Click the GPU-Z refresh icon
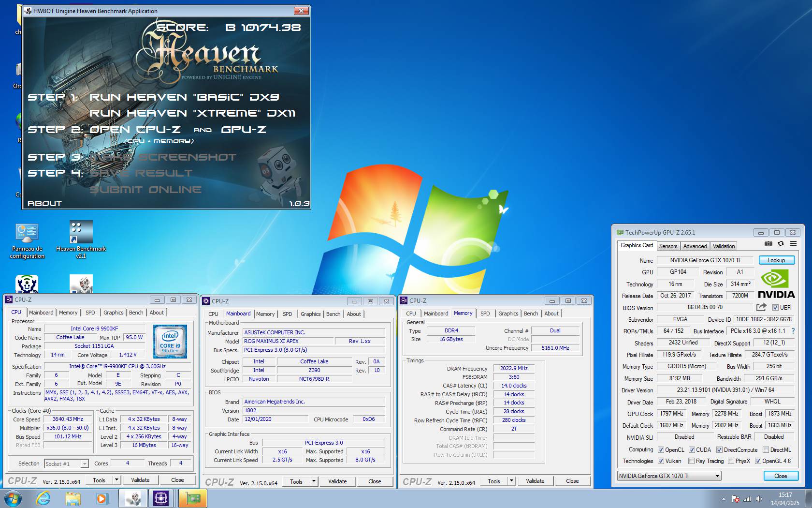Screen dimensions: 812x508 781,243
